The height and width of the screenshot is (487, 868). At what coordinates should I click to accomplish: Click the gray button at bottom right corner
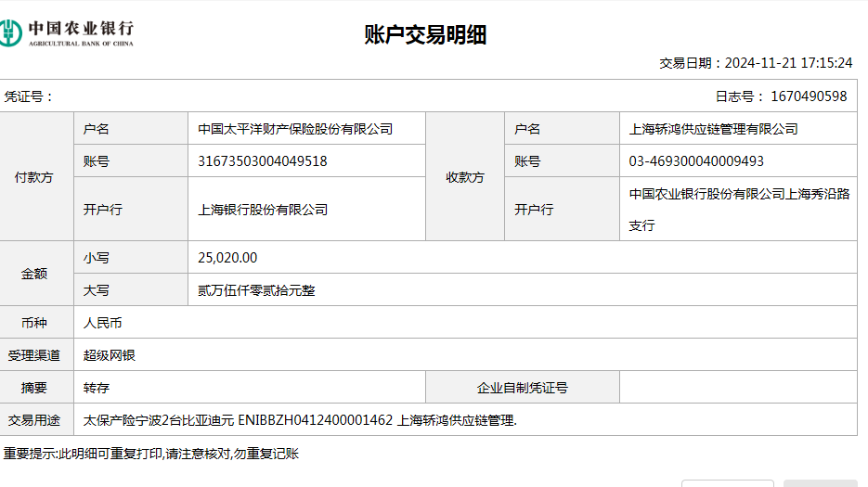pos(820,482)
